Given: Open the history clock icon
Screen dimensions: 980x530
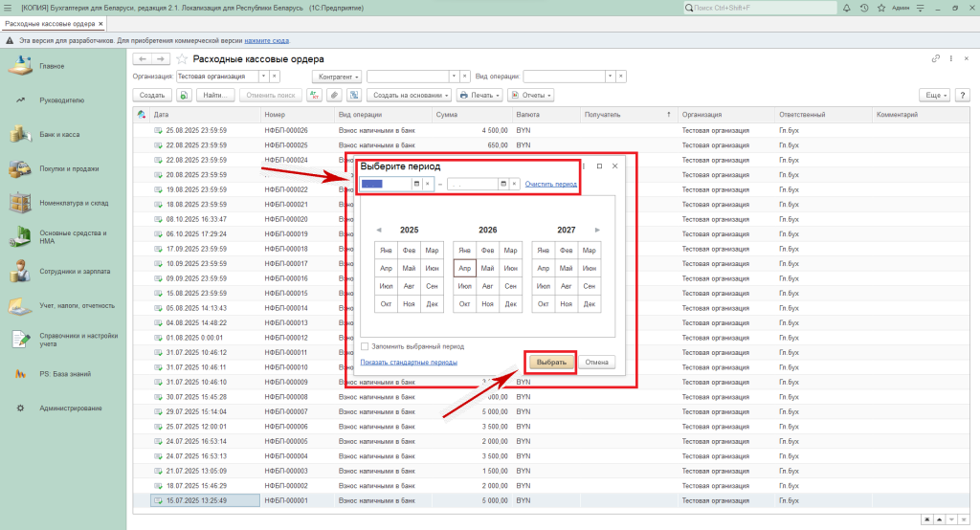Looking at the screenshot, I should [864, 8].
